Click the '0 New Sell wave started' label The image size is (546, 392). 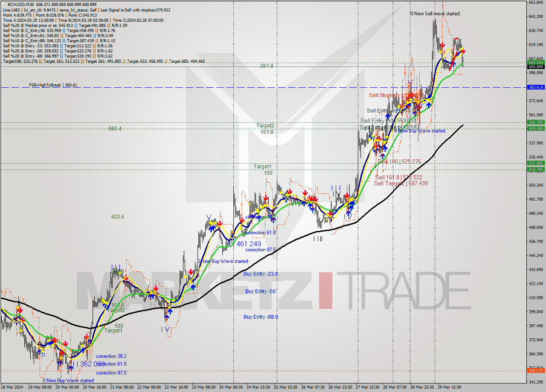435,14
